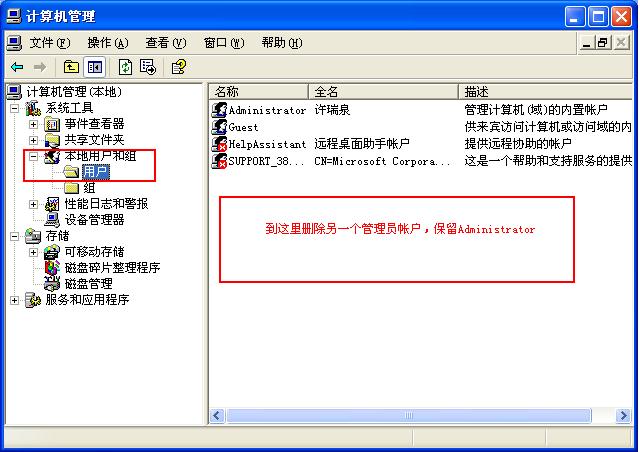Toggle the Show/Hide console tree icon
640x452 pixels.
pyautogui.click(x=95, y=67)
